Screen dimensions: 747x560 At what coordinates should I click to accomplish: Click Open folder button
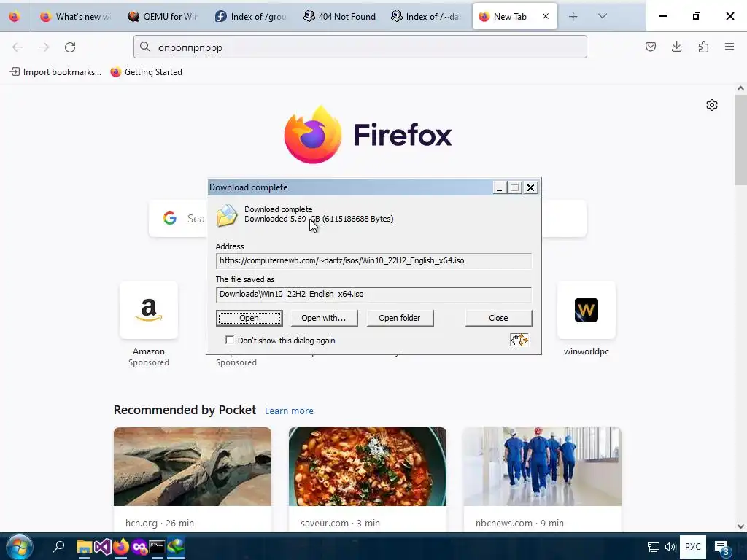click(x=400, y=318)
